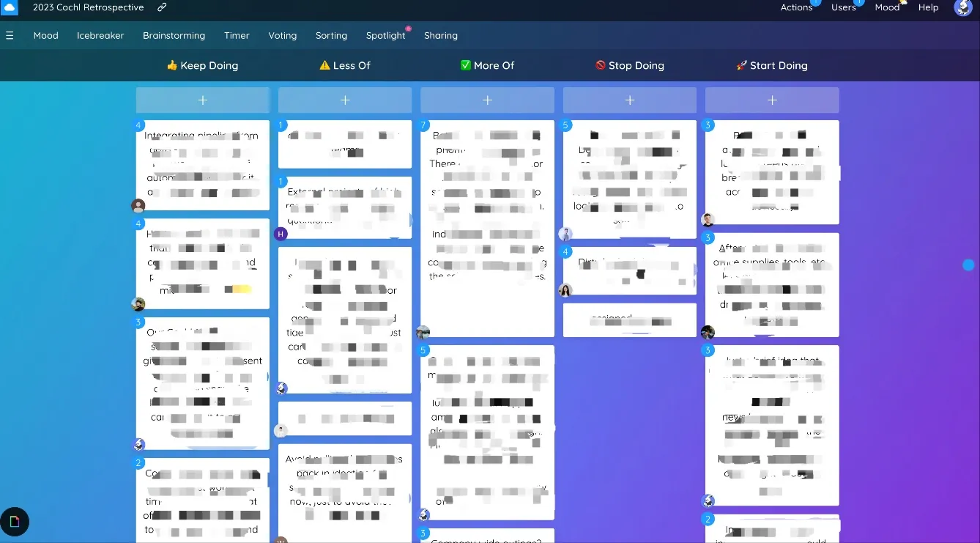Click author avatar on first Keep Doing card

138,206
